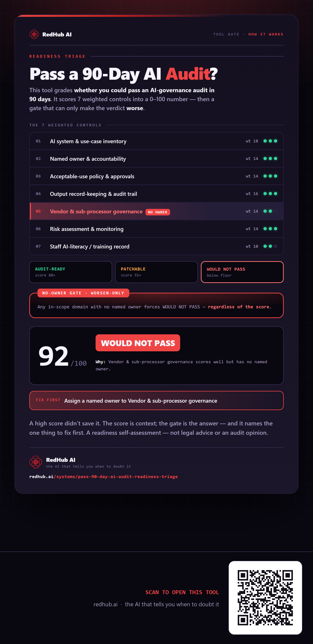Click the QR code to open tool
Screen dimensions: 313x644
[x=265, y=598]
